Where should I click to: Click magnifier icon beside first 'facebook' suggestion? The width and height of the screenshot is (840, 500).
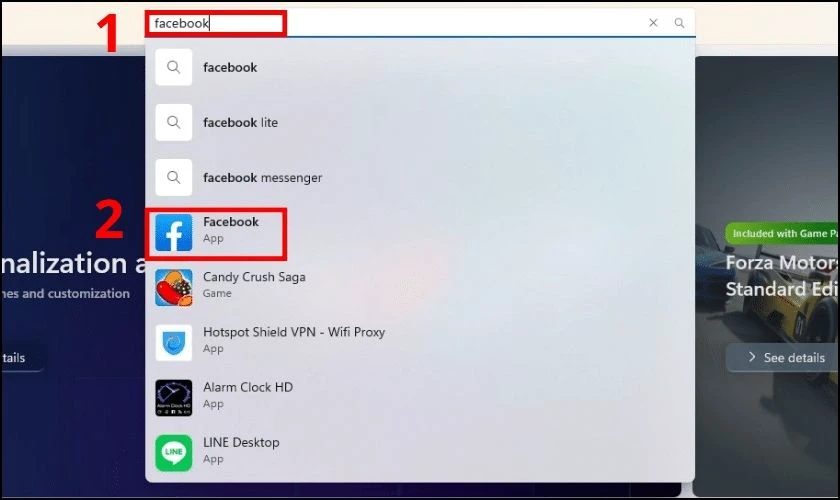[174, 68]
